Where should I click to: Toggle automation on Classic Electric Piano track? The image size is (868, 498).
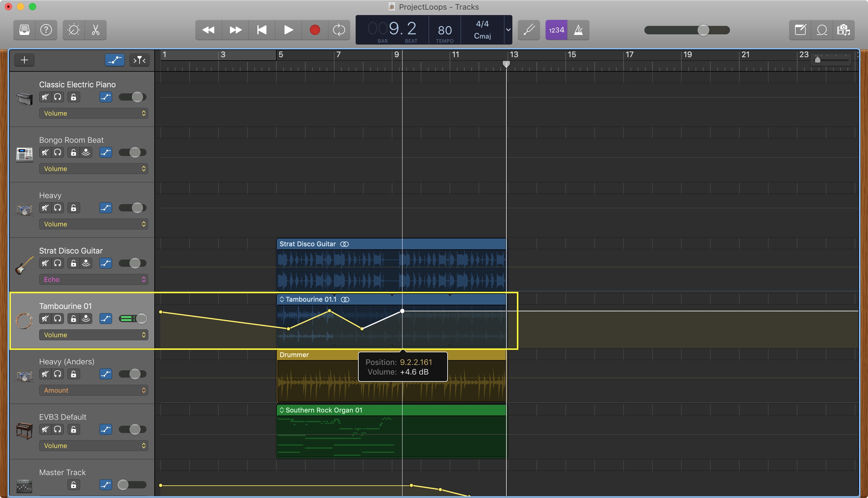106,97
